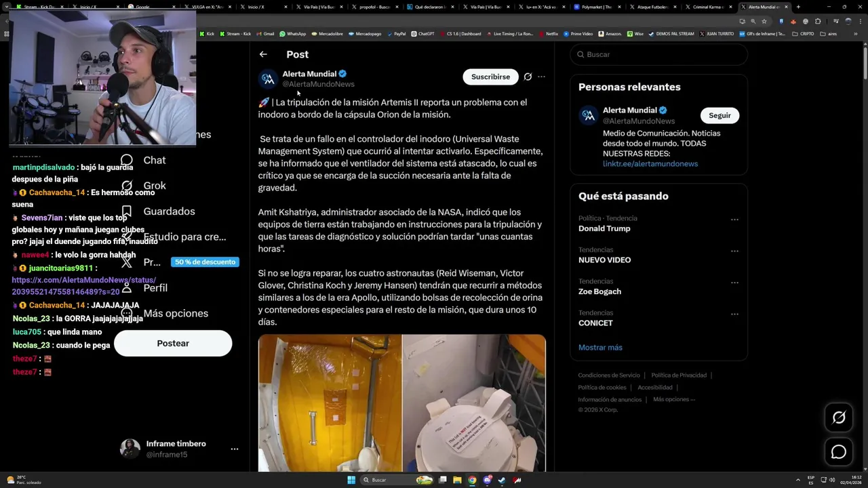Open Condiciones de Servicio link
The width and height of the screenshot is (868, 488).
point(609,375)
